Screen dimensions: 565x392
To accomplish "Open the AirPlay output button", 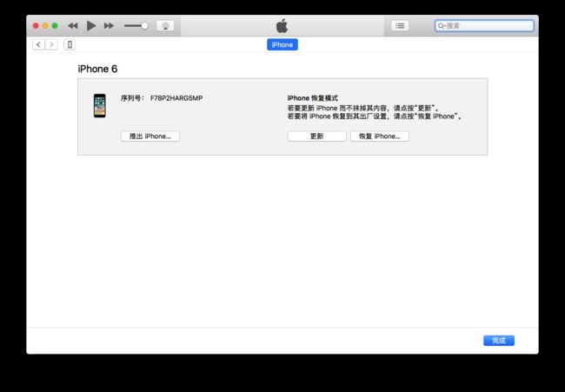I will pyautogui.click(x=165, y=25).
